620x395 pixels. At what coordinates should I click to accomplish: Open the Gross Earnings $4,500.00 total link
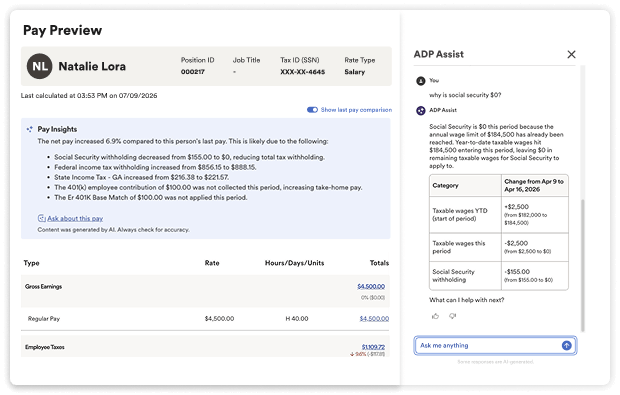(x=371, y=286)
